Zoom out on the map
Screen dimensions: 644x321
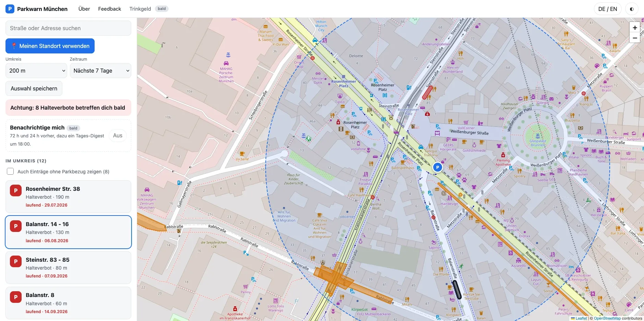click(x=635, y=38)
